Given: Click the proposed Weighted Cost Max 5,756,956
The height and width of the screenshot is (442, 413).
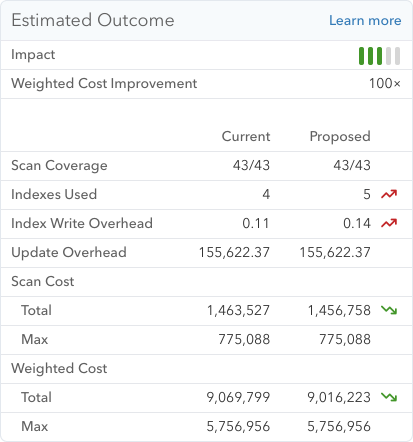Looking at the screenshot, I should pos(339,426).
